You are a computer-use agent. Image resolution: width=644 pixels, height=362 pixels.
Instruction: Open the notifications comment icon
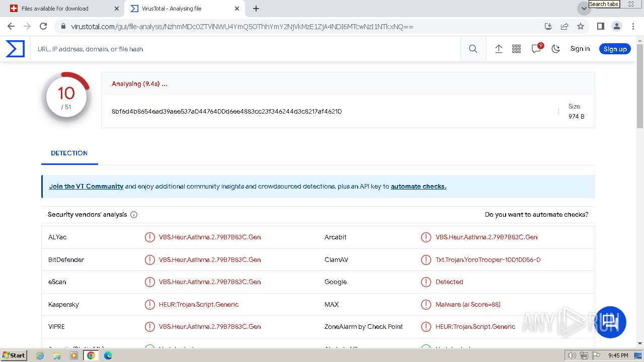(536, 49)
